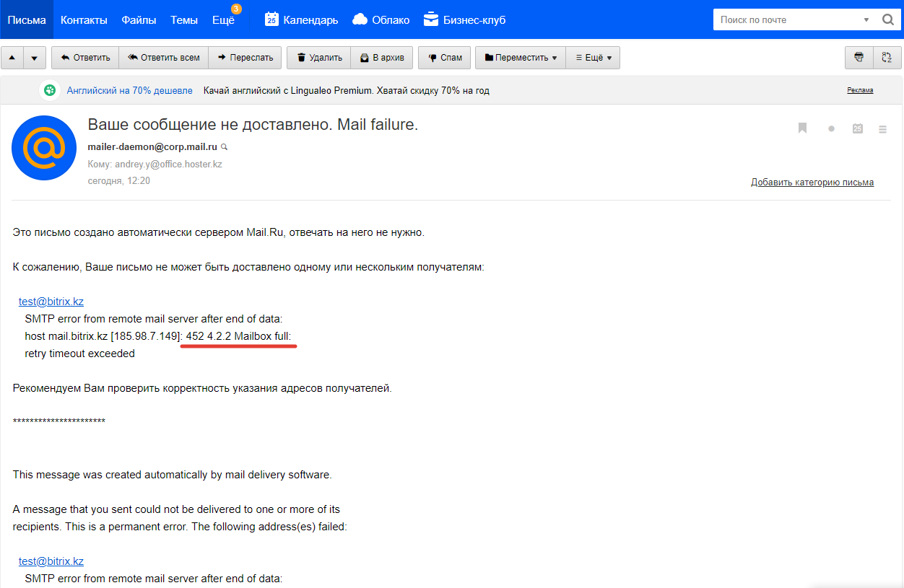Open Бизнес-клуб link
Screen dimensions: 904x588
[x=474, y=20]
